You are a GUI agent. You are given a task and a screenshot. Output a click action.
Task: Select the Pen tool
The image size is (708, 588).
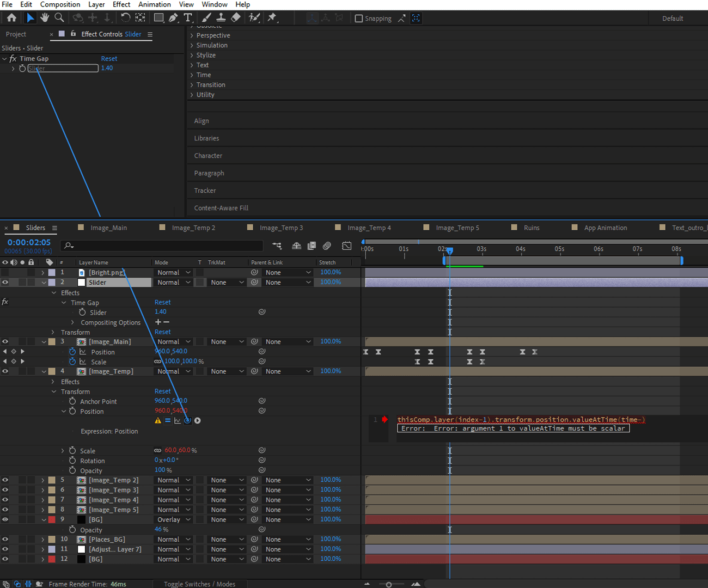[x=173, y=17]
